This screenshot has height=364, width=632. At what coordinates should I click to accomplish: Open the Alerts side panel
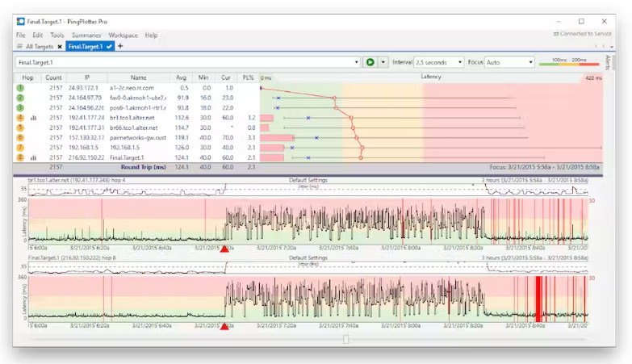(x=608, y=63)
